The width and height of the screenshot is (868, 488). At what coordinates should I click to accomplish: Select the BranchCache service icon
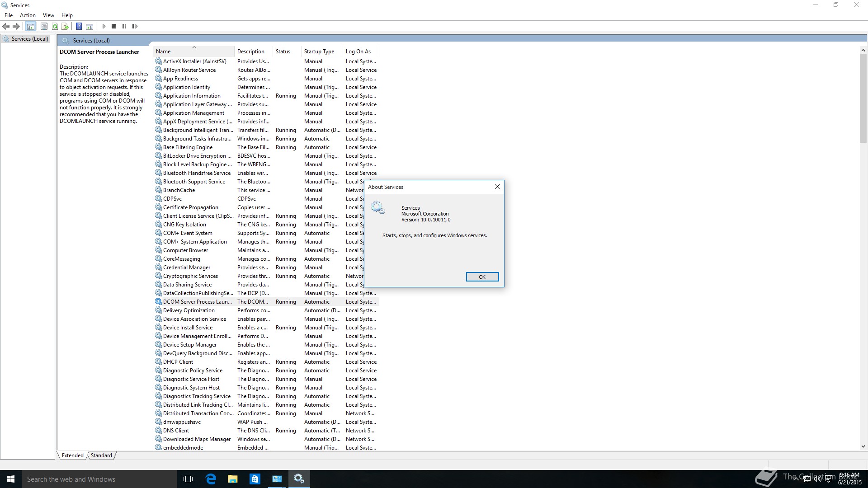point(158,190)
